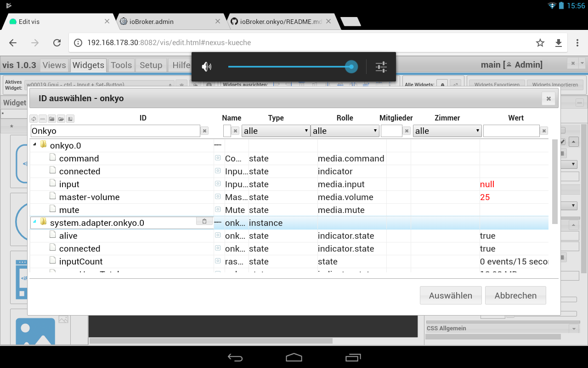The image size is (588, 368).
Task: Clear the Onkyo ID filter
Action: (205, 131)
